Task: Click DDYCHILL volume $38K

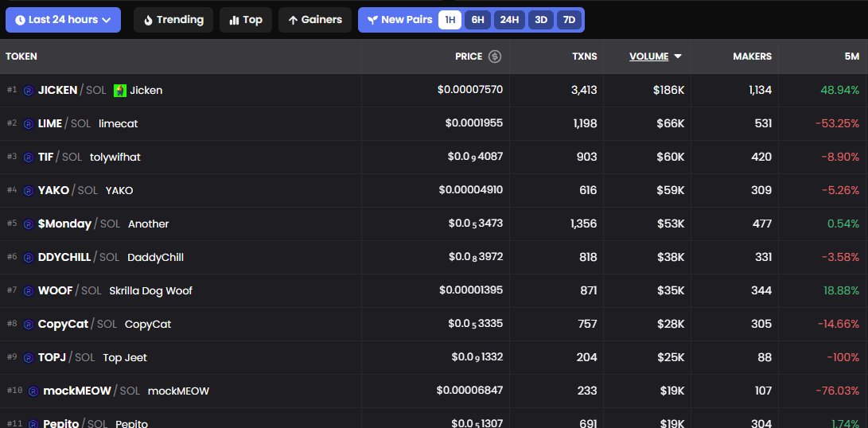Action: click(x=671, y=258)
